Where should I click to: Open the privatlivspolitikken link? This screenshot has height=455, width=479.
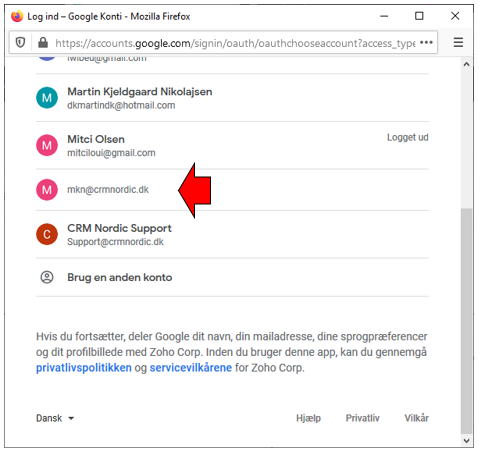click(x=84, y=368)
